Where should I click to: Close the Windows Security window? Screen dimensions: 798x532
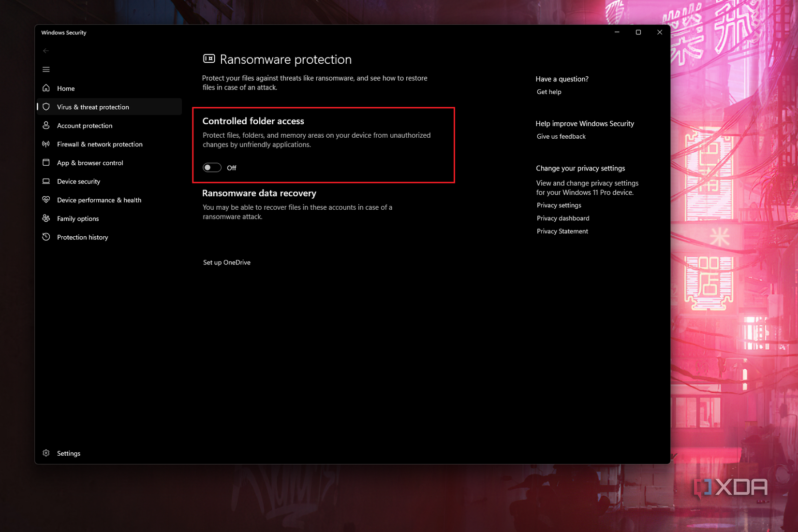tap(660, 32)
